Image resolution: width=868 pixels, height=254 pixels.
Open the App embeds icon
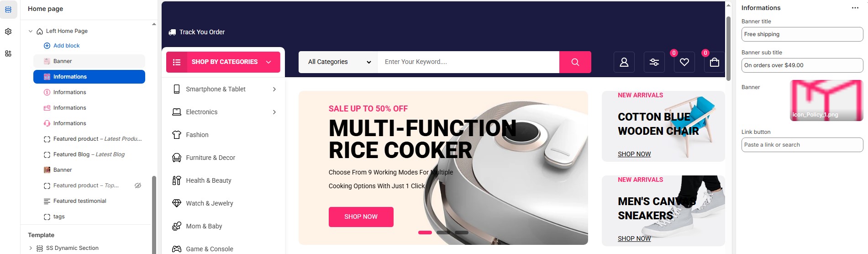[8, 53]
